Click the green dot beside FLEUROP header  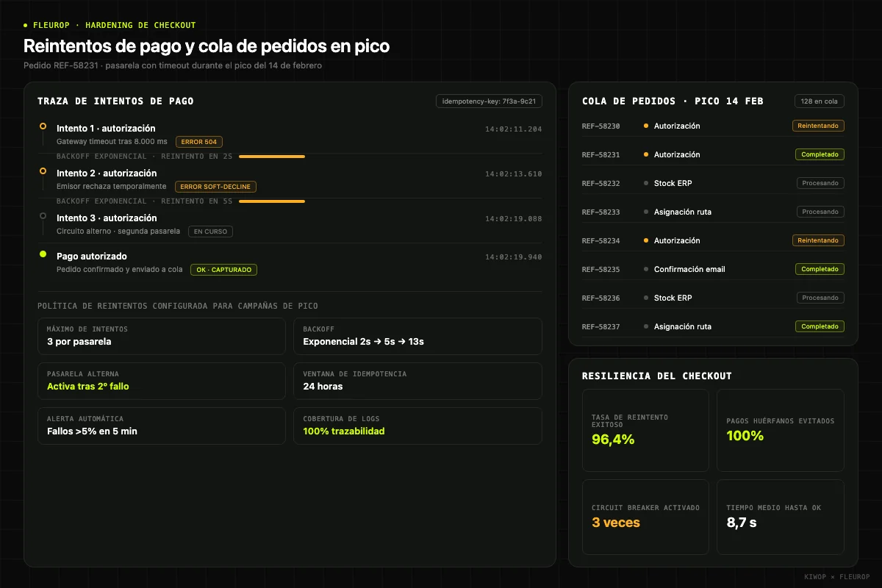[26, 25]
